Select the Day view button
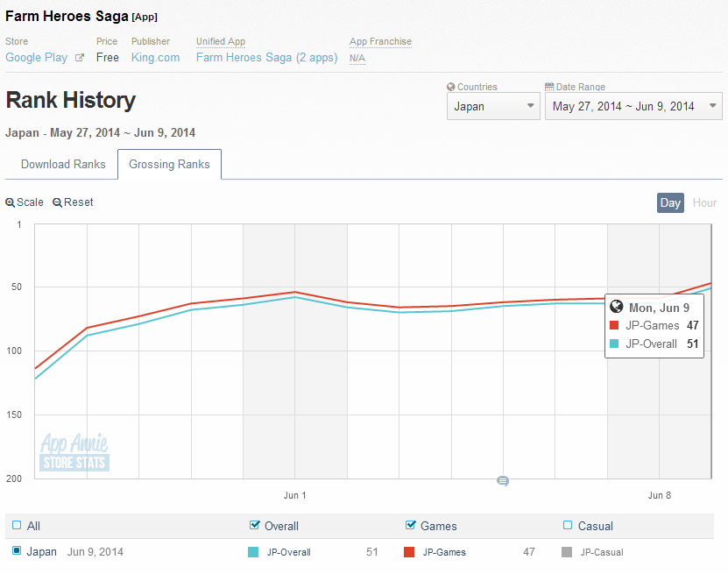Screen dimensions: 728x574 [670, 203]
